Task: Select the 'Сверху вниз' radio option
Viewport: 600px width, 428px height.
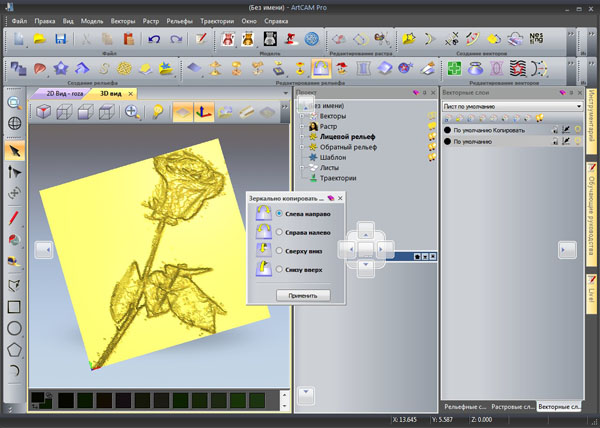Action: pyautogui.click(x=279, y=251)
